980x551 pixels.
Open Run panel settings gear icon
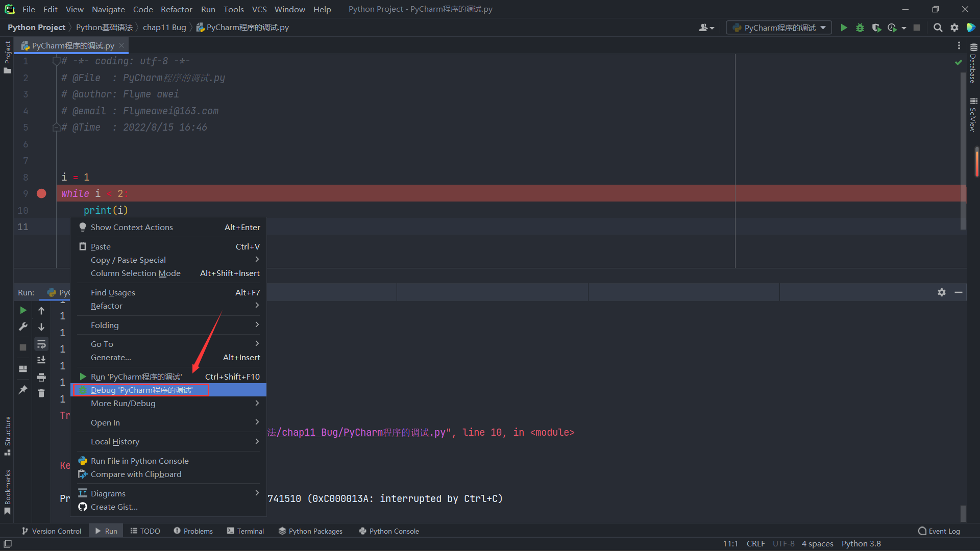point(942,292)
